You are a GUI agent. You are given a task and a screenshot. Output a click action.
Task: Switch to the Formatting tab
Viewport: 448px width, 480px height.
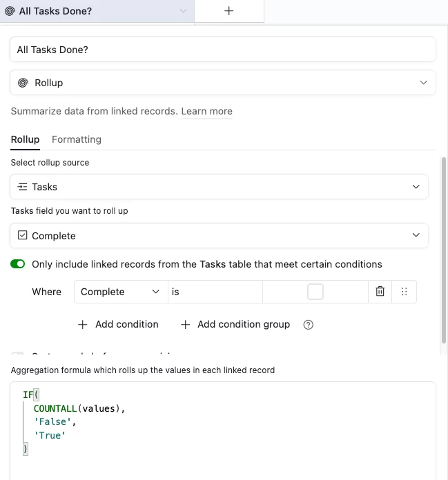pyautogui.click(x=77, y=139)
